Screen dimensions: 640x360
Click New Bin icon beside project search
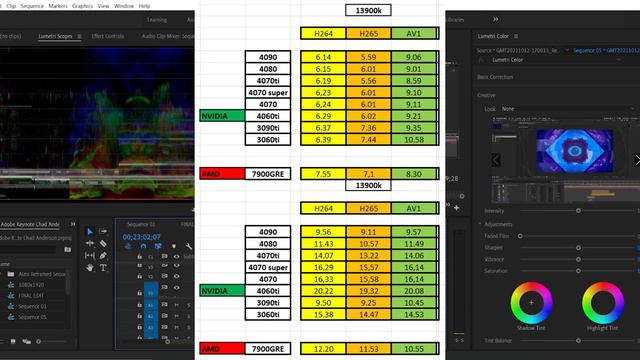[x=68, y=249]
